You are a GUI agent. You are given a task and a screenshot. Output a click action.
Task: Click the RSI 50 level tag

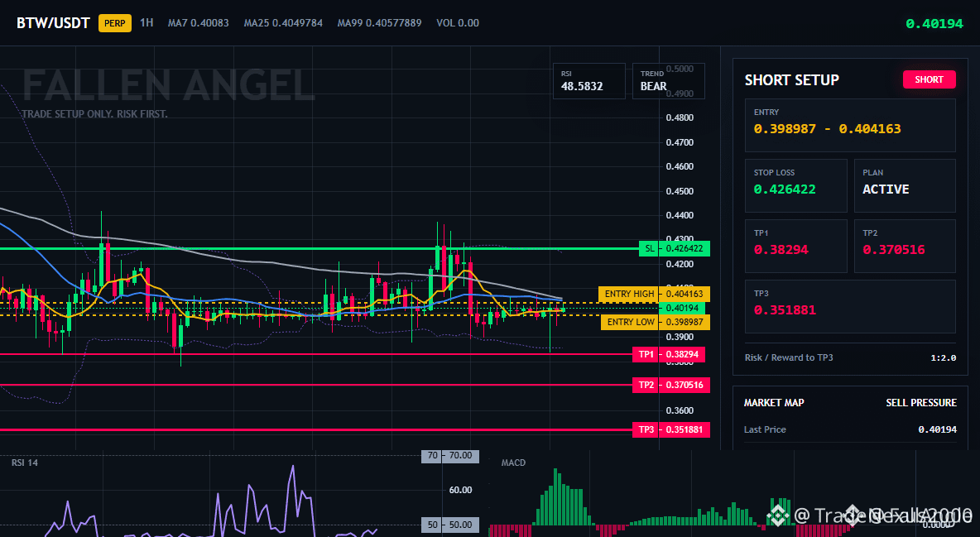click(x=450, y=525)
